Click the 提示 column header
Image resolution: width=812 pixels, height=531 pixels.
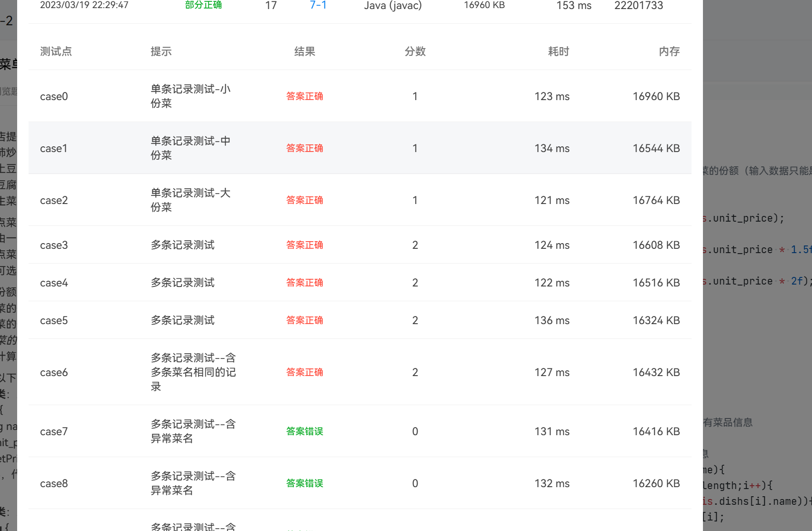coord(161,51)
